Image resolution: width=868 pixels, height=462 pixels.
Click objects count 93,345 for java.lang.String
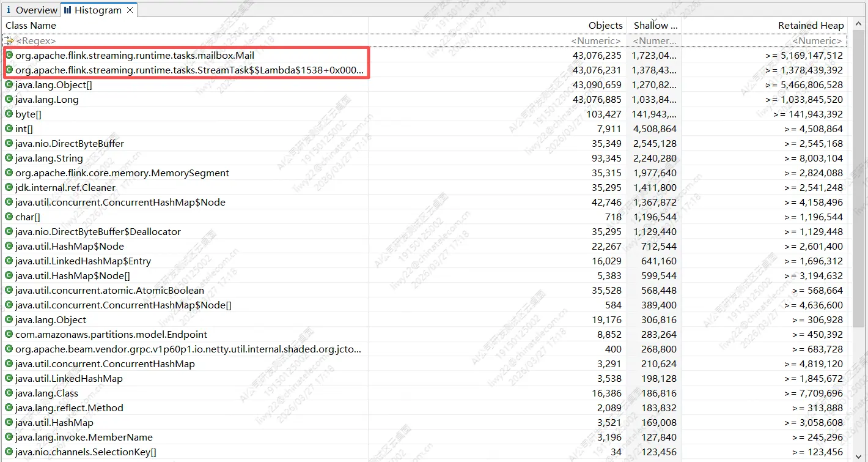606,158
